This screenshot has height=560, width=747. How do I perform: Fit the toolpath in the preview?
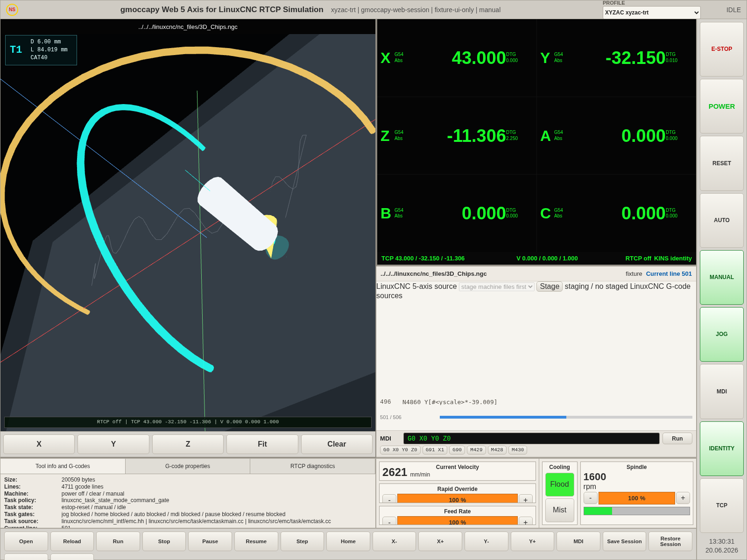click(262, 444)
